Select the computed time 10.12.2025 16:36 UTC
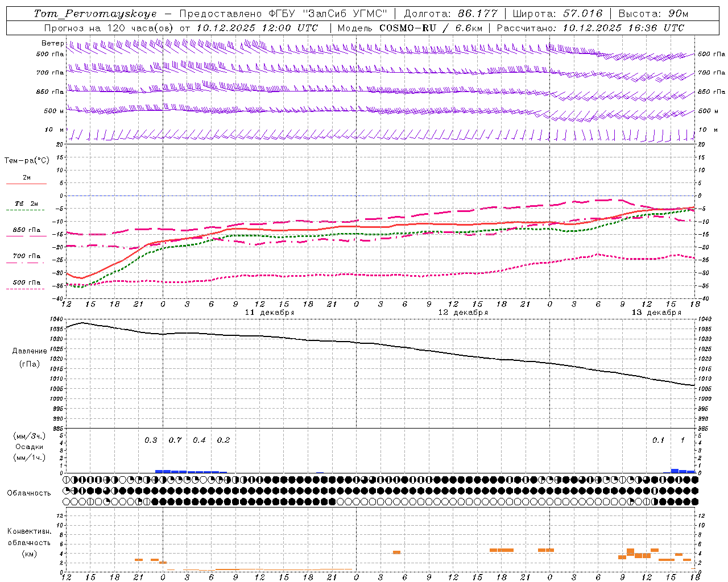The width and height of the screenshot is (728, 582). point(623,28)
